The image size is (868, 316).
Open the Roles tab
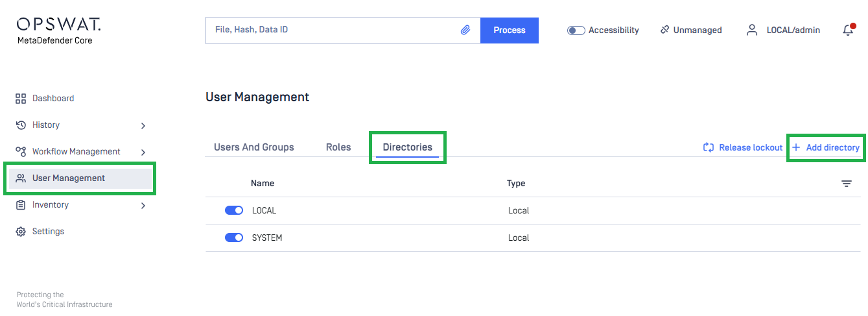pyautogui.click(x=338, y=147)
